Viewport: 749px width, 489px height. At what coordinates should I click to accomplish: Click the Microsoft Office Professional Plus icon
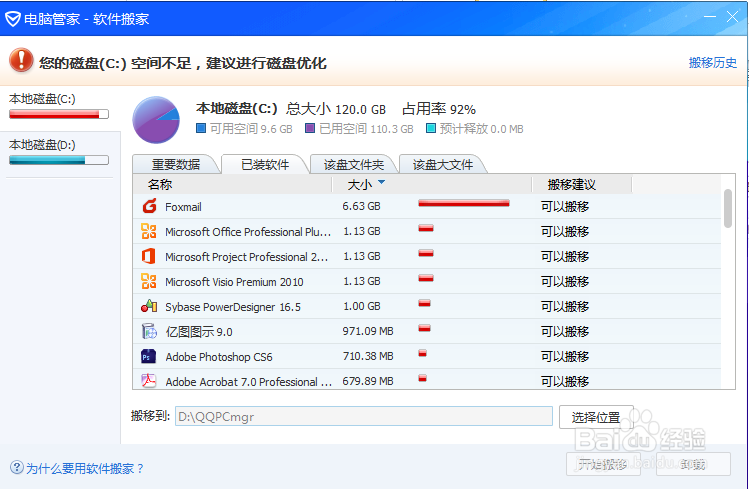[x=149, y=232]
